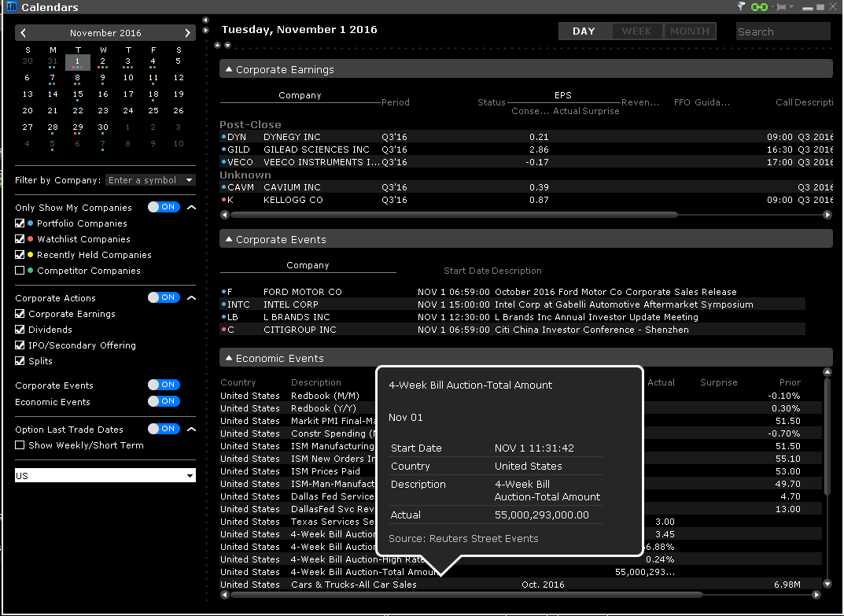Toggle the Corporate Actions switch
The height and width of the screenshot is (616, 844).
tap(164, 297)
